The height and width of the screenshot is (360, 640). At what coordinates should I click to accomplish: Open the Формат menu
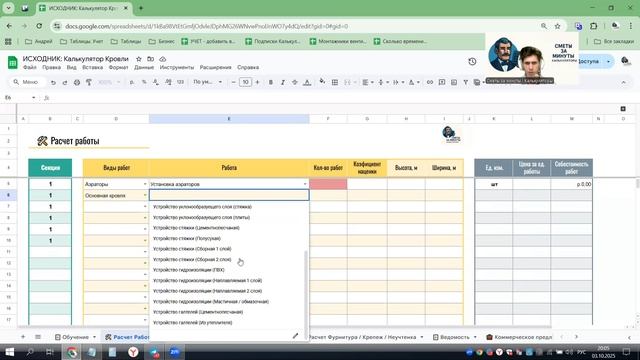tap(119, 67)
